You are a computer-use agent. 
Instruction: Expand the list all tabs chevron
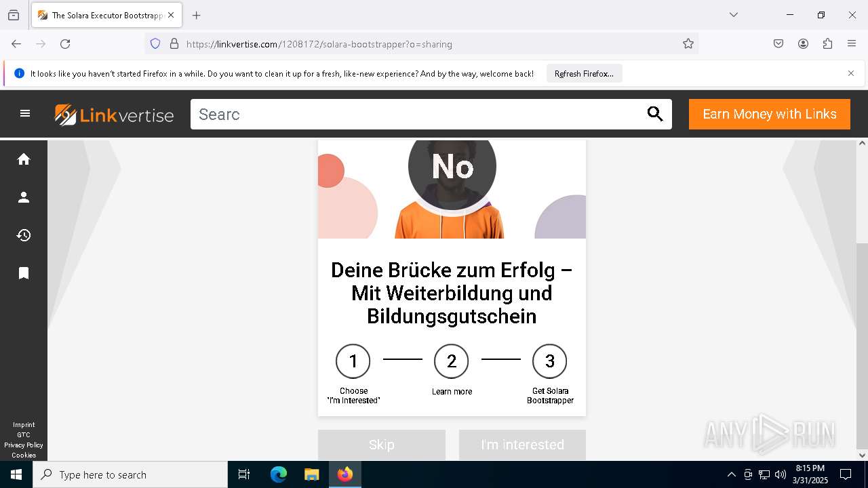coord(734,15)
